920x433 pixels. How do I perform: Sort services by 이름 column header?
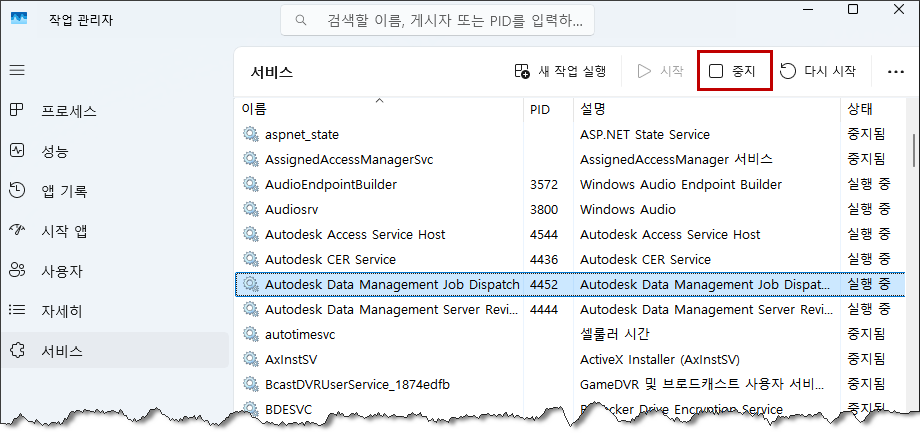pyautogui.click(x=254, y=109)
